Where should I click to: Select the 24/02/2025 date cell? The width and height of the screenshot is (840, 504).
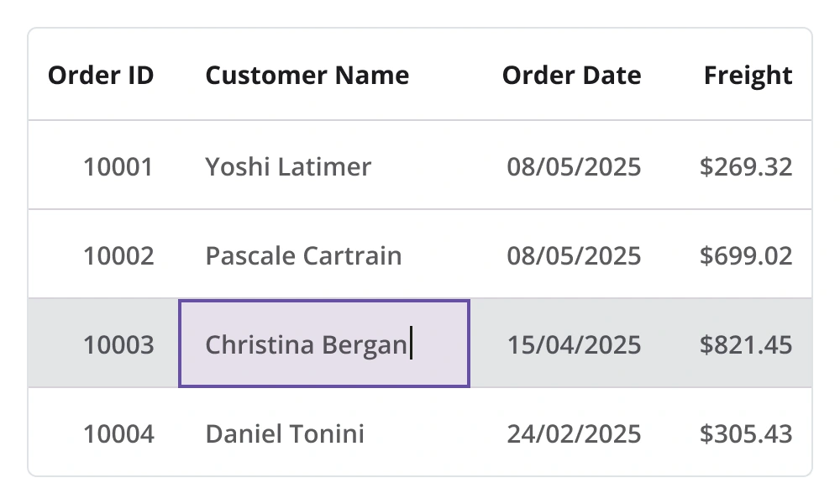point(574,433)
